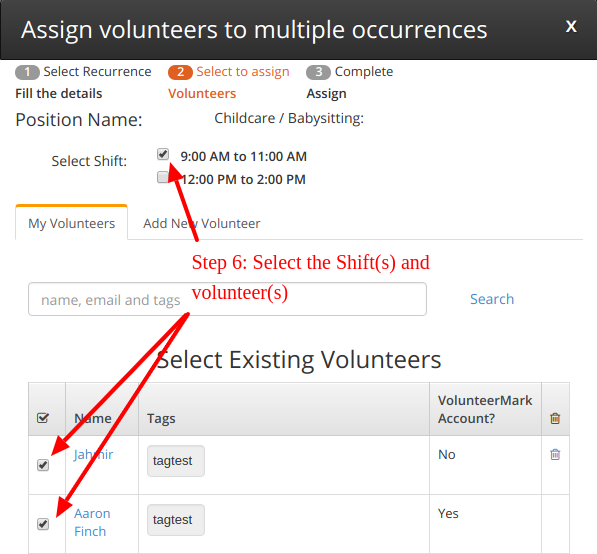Image resolution: width=597 pixels, height=554 pixels.
Task: Open Aaron Finch's profile link
Action: (92, 522)
